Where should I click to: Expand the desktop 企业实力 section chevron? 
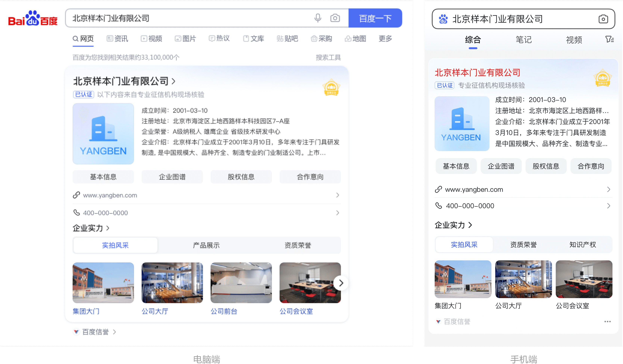(108, 228)
